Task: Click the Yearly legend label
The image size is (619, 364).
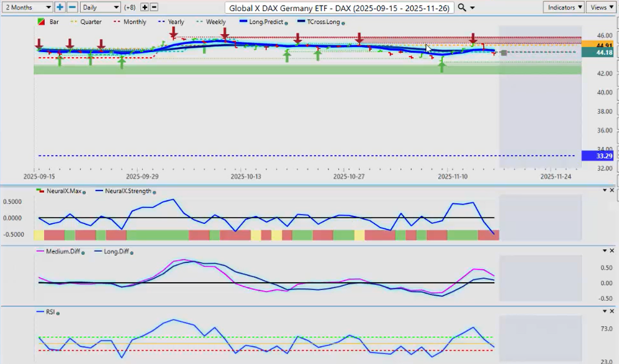Action: point(176,22)
